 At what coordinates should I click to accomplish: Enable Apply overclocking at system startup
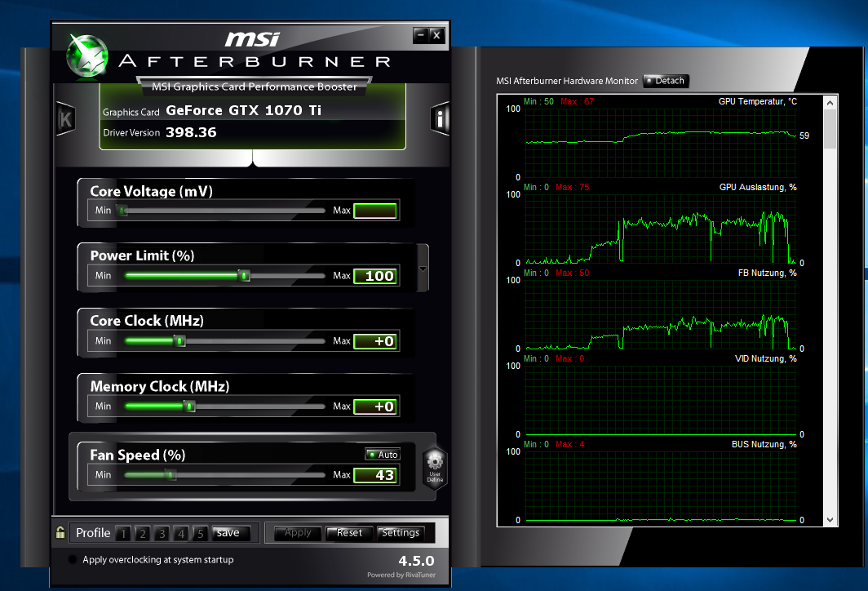click(x=72, y=559)
